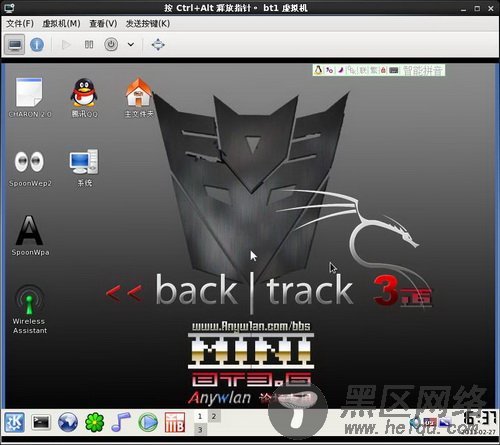Pause the virtual machine
This screenshot has height=445, width=500.
[89, 45]
